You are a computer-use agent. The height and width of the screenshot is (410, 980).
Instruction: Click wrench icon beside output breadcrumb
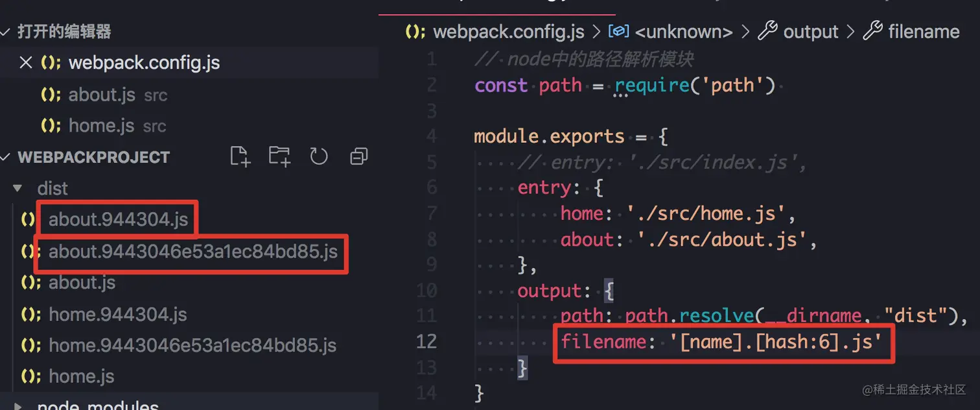(767, 30)
